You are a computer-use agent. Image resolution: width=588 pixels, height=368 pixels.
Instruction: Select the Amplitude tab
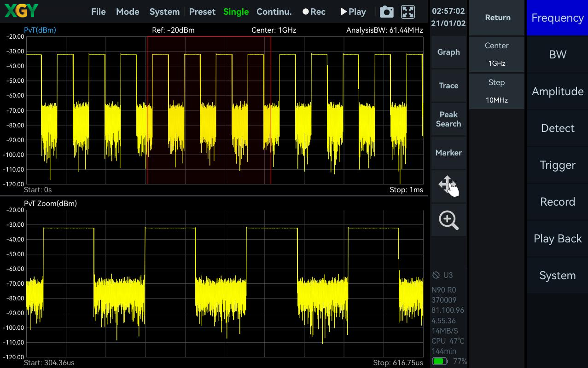(x=558, y=92)
